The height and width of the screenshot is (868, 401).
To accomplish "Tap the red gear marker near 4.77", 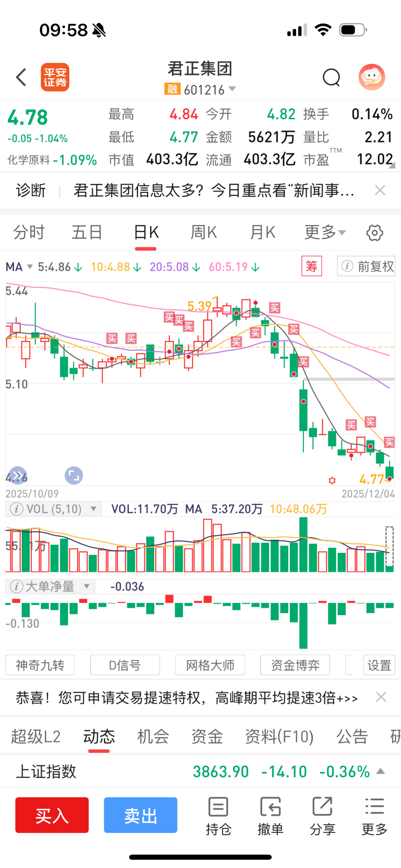I will [332, 480].
